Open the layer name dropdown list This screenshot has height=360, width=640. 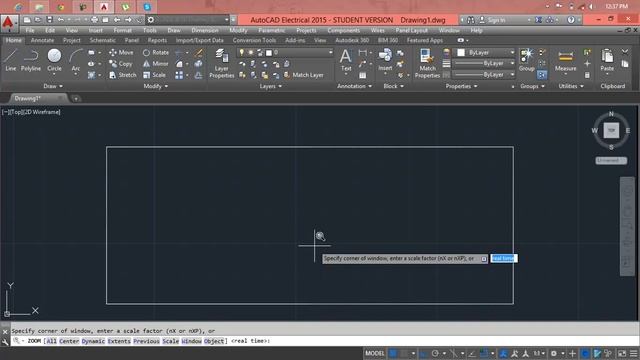(285, 53)
